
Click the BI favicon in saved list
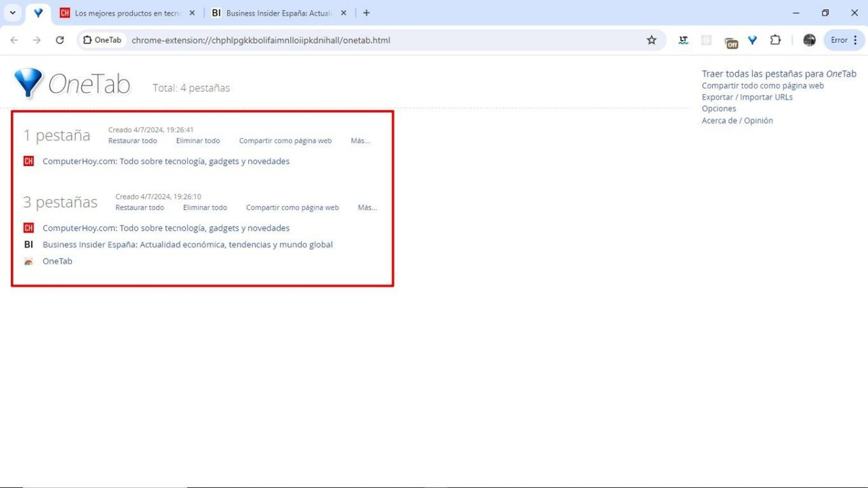tap(29, 244)
